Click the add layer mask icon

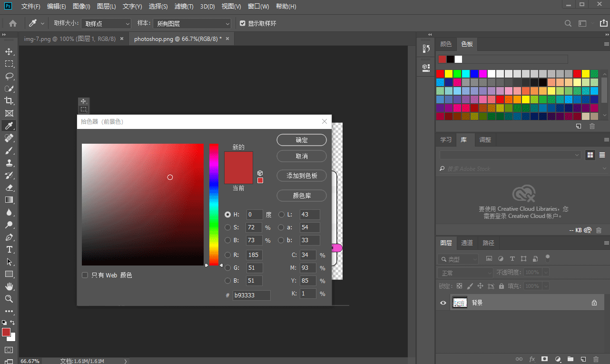click(545, 359)
